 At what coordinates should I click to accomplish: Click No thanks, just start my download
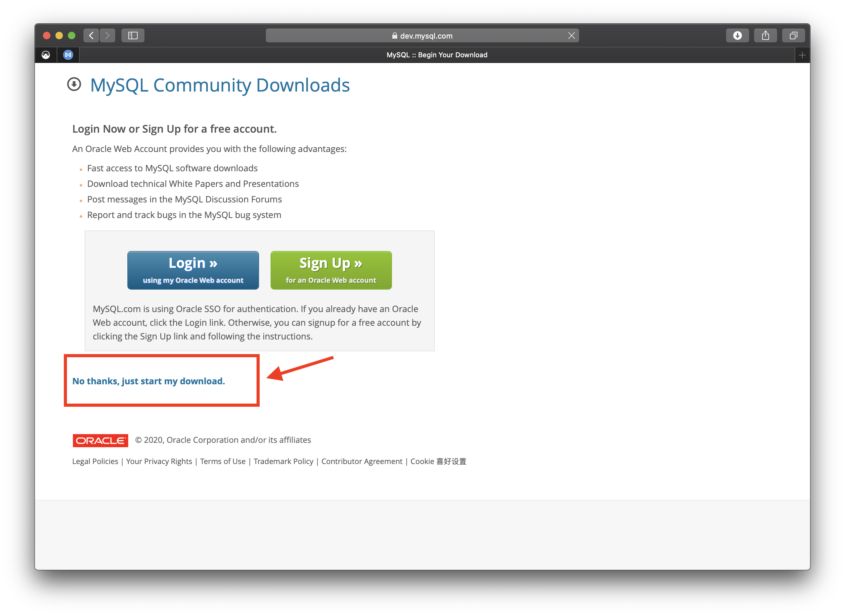(x=148, y=381)
